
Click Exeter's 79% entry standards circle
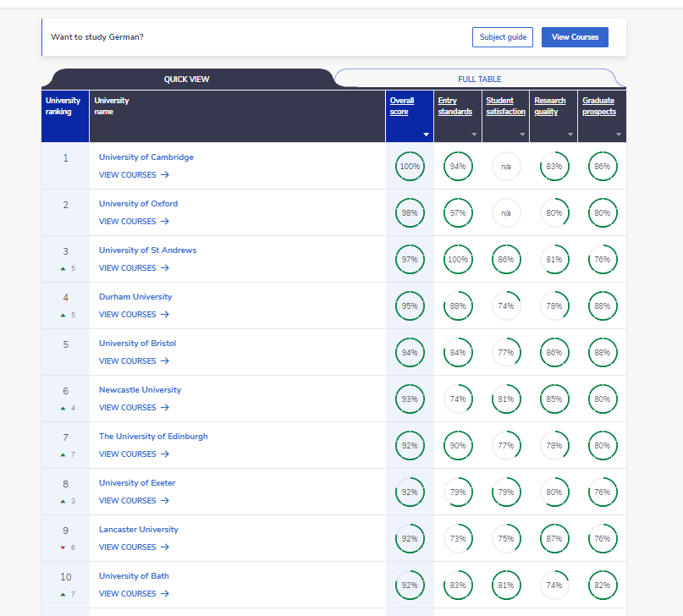458,492
